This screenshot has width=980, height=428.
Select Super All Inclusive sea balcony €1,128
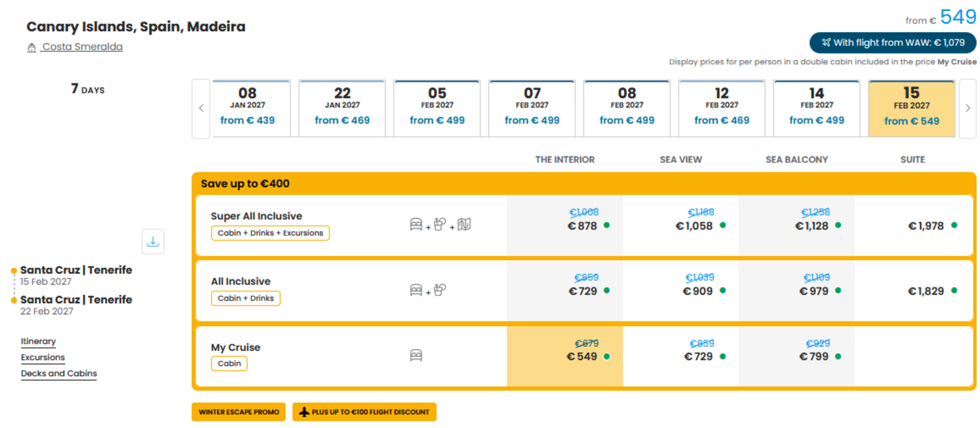coord(796,225)
